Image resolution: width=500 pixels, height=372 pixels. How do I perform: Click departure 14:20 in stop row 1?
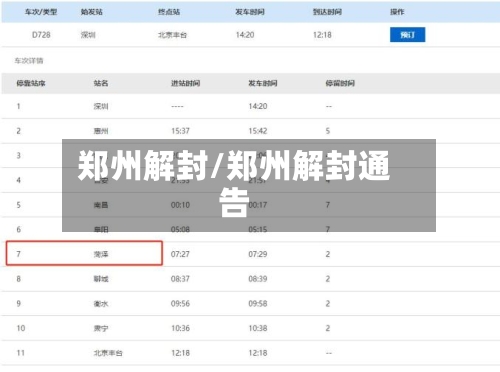click(x=258, y=106)
